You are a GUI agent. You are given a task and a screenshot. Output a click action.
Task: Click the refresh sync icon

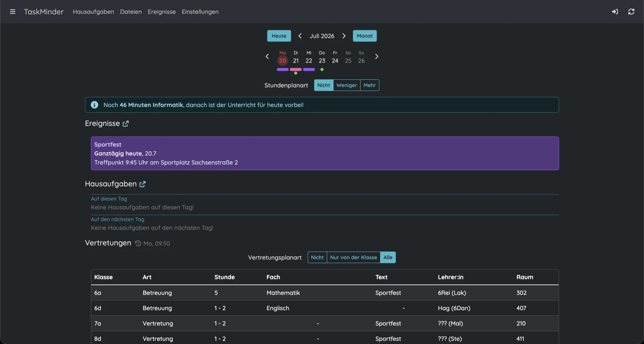631,12
